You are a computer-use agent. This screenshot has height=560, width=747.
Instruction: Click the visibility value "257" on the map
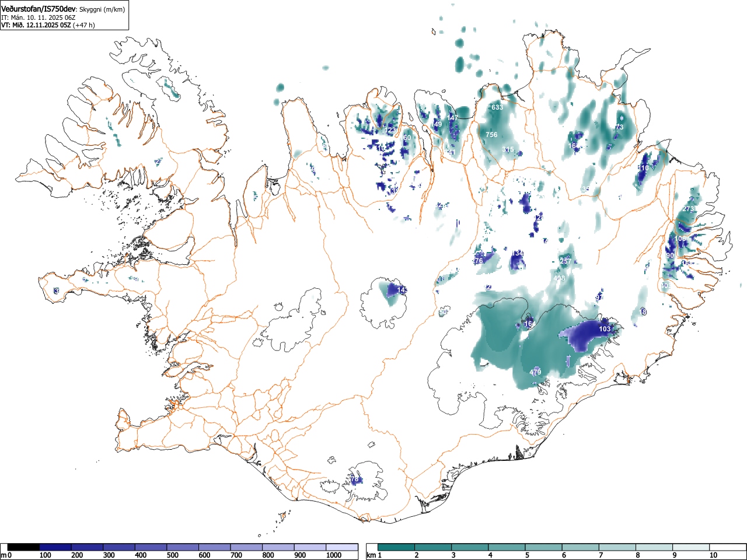point(566,261)
